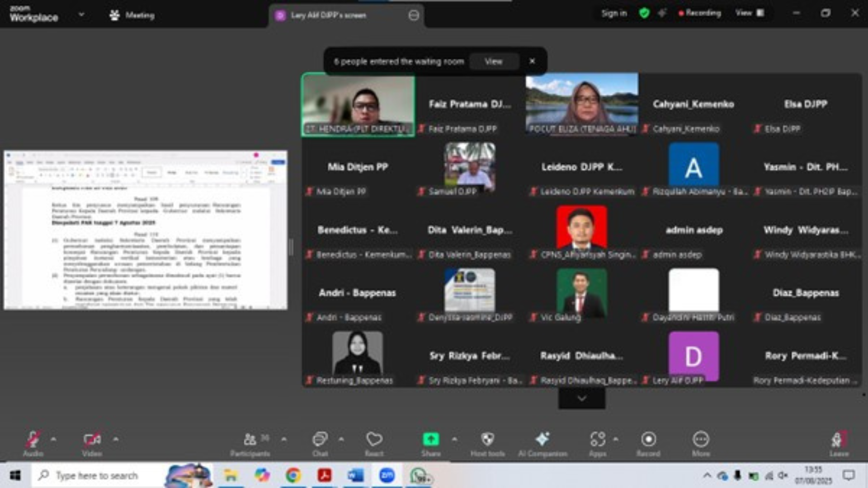Open Microsoft Word from taskbar
868x488 pixels.
tap(355, 475)
